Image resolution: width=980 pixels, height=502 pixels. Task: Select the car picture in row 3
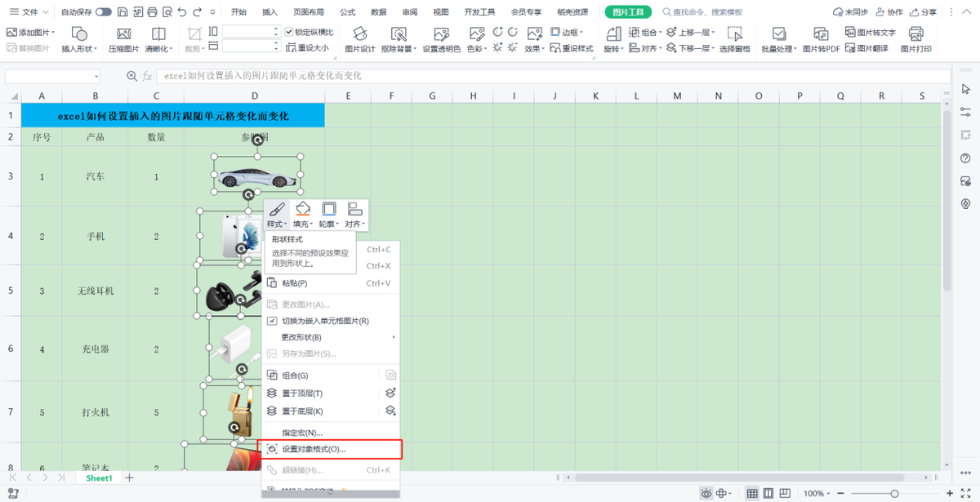pos(257,174)
